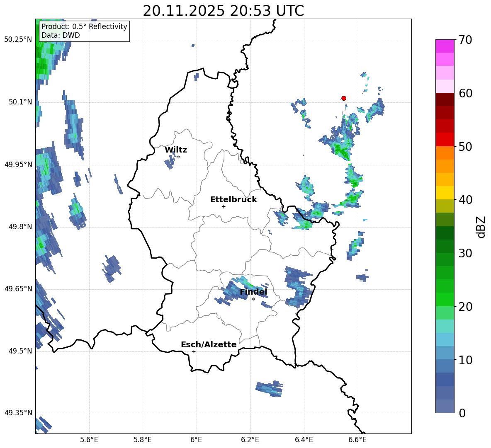
Task: Click the dBZ colorbar label
Action: pos(481,227)
